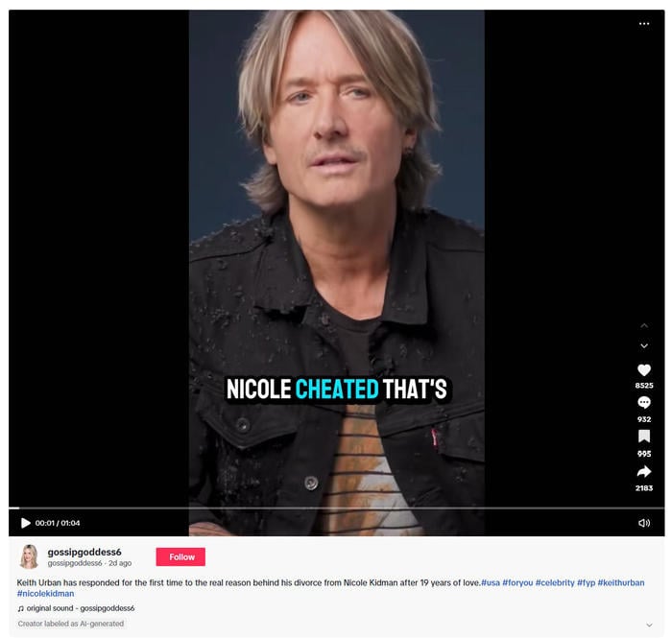Open the #usa hashtag

(491, 582)
